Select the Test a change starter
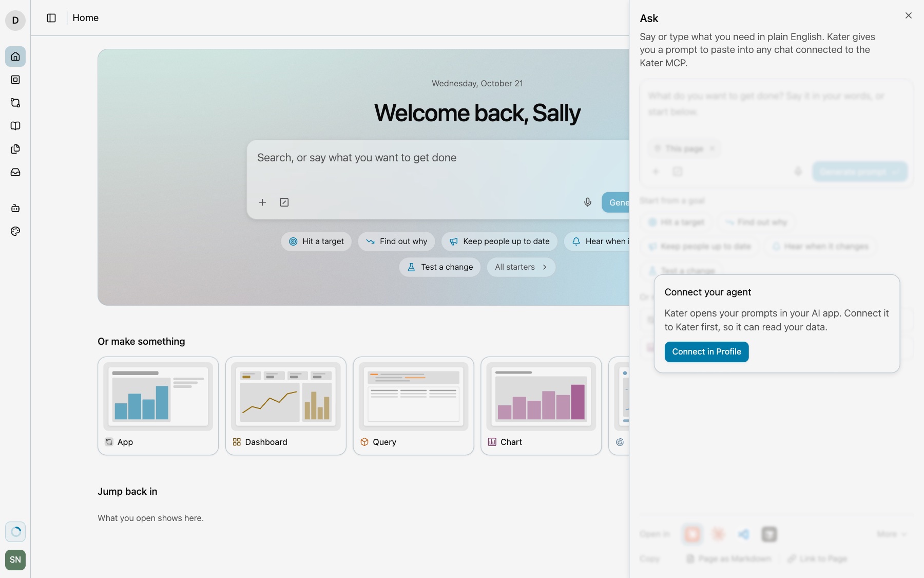924x578 pixels. click(x=440, y=267)
